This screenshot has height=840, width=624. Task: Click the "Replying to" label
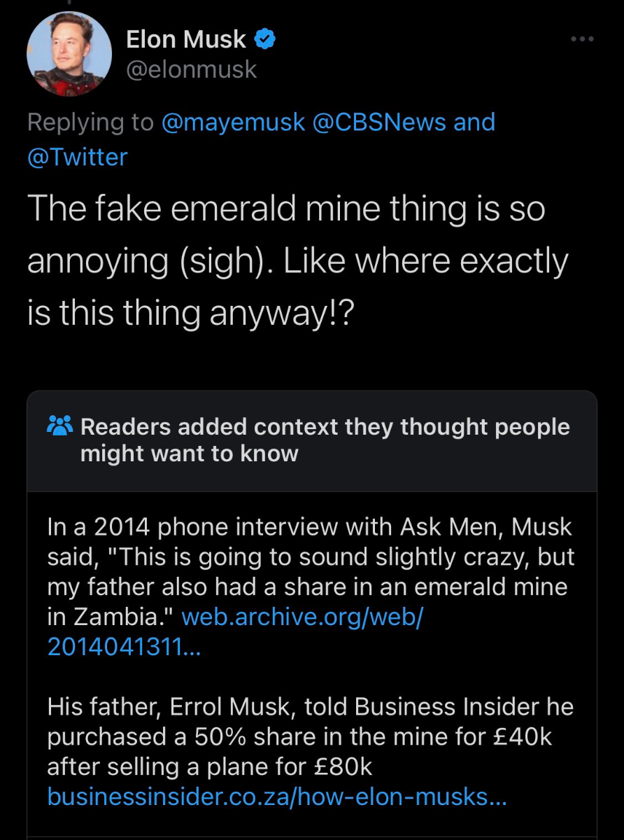click(90, 122)
